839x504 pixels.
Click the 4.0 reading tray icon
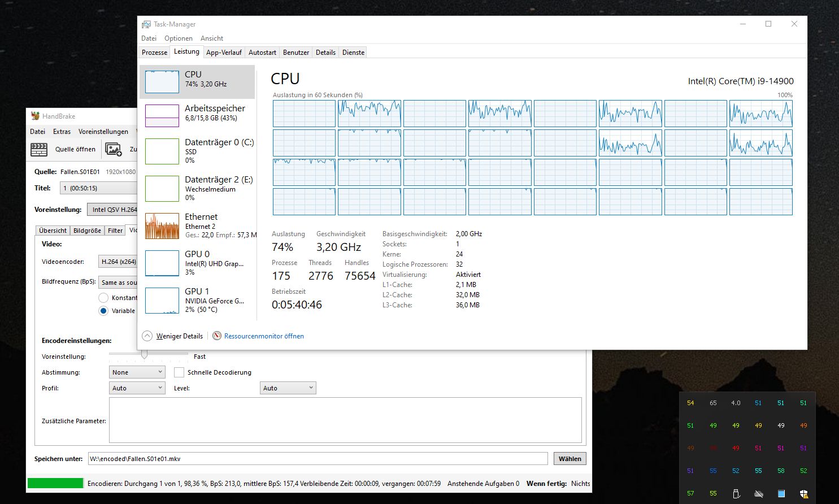click(736, 403)
